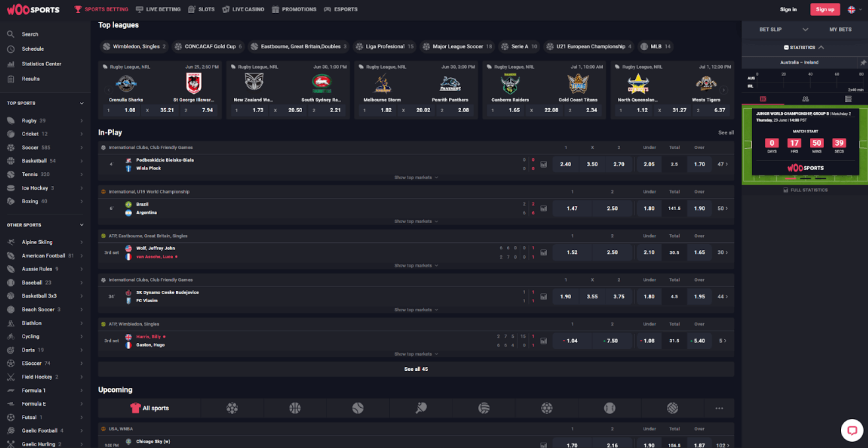Open Esports in top navigation
This screenshot has height=448, width=868.
point(341,9)
